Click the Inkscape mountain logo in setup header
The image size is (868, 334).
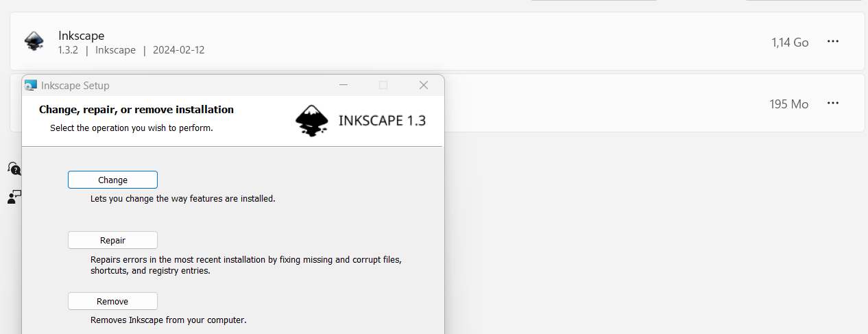click(x=312, y=121)
